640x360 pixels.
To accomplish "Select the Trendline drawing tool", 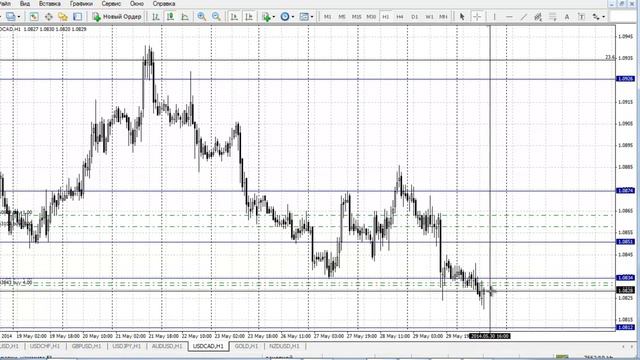I will pyautogui.click(x=524, y=17).
